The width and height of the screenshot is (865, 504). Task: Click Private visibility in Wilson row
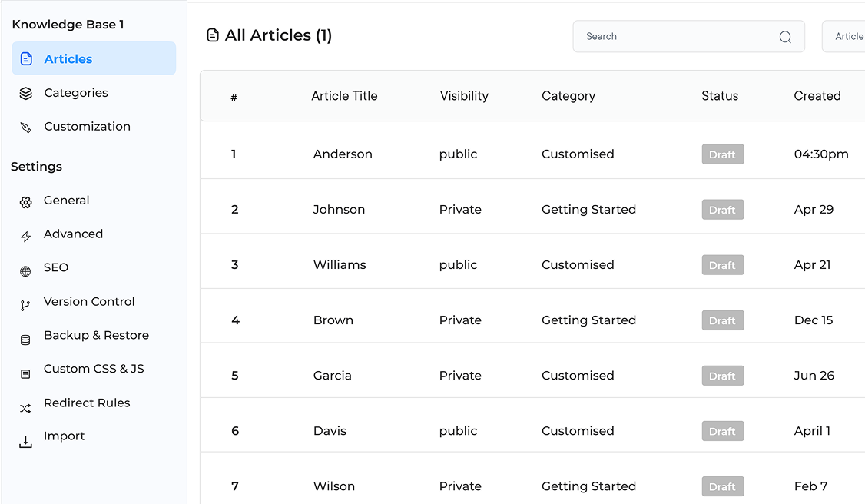coord(460,486)
